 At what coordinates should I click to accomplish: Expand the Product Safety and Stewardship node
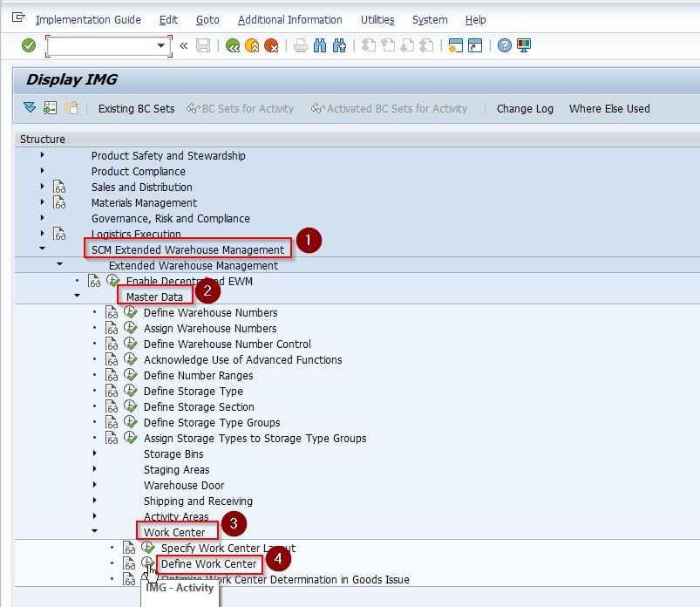(x=42, y=155)
